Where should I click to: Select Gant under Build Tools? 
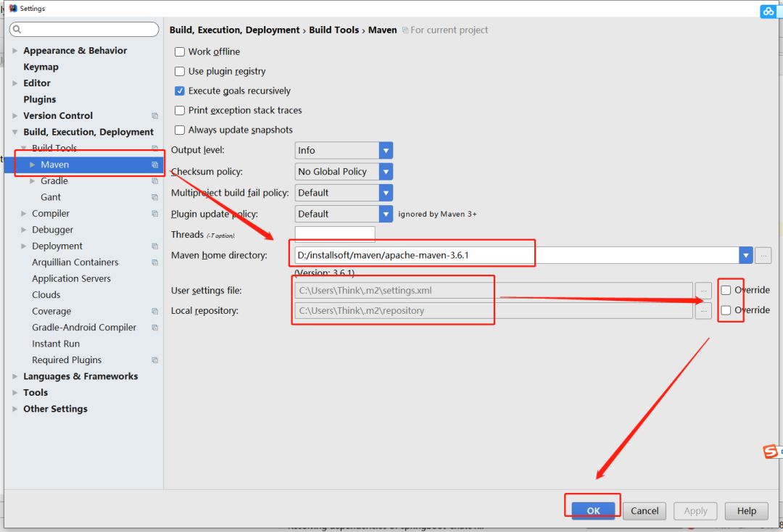point(51,197)
